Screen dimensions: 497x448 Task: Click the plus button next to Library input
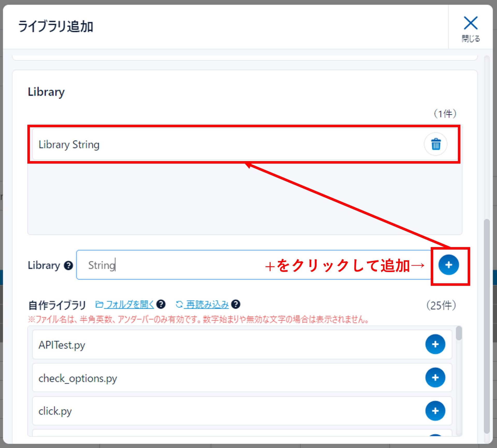click(448, 265)
